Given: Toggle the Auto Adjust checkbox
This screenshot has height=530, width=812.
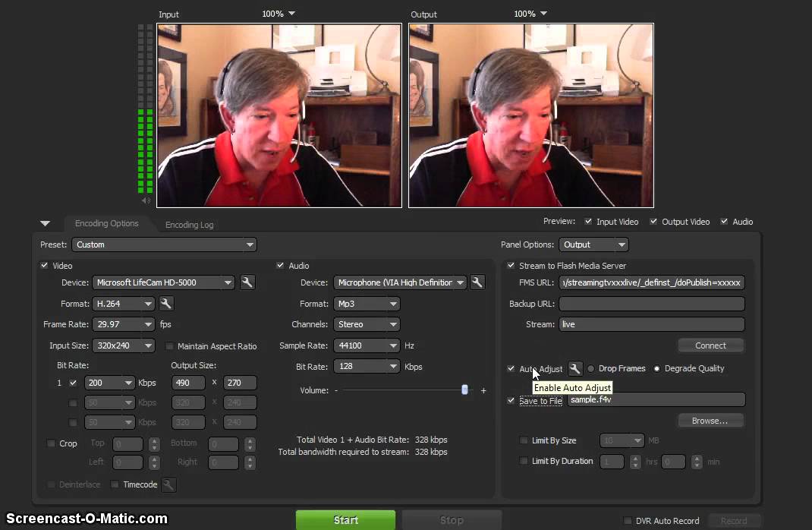Looking at the screenshot, I should [511, 368].
